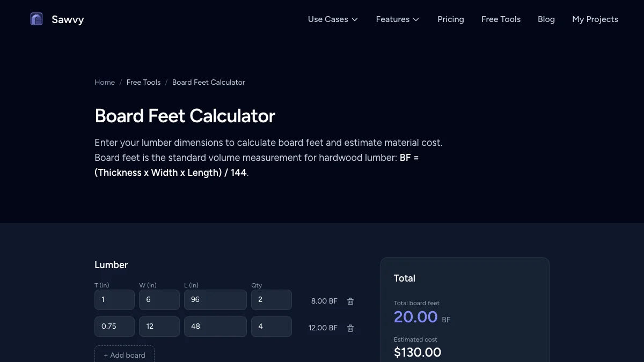
Task: Go to Home via the breadcrumb
Action: pyautogui.click(x=105, y=82)
